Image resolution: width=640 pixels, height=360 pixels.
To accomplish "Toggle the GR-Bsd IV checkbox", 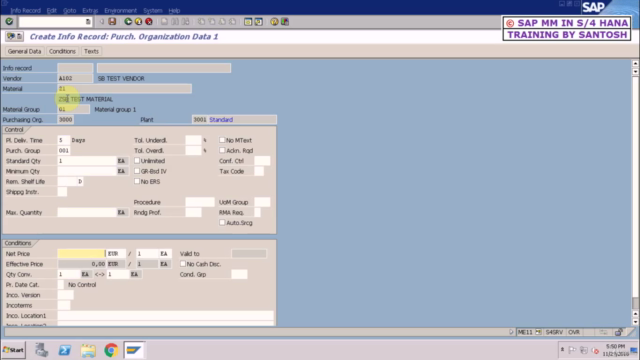I will pos(137,171).
